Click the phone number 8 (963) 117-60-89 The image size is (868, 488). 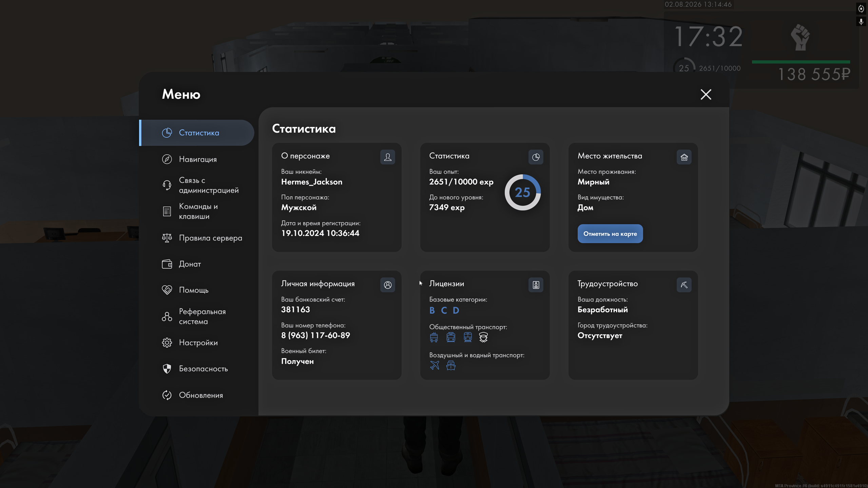pos(315,335)
